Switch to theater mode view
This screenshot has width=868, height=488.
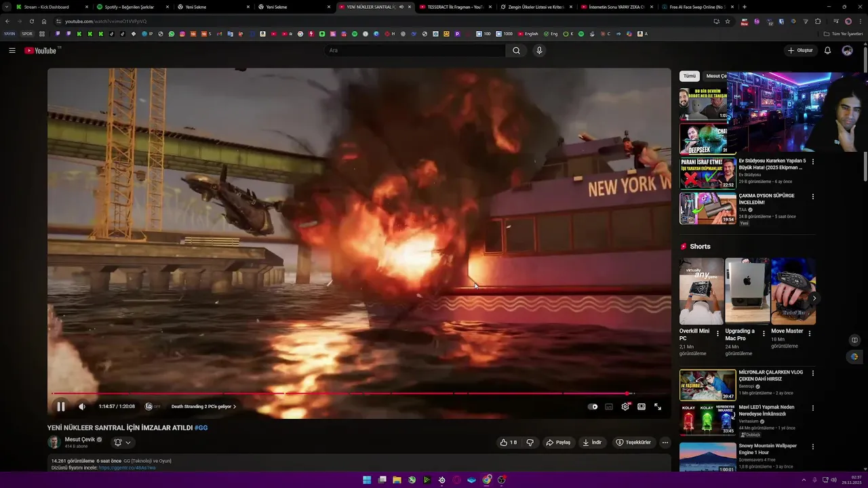pyautogui.click(x=642, y=407)
